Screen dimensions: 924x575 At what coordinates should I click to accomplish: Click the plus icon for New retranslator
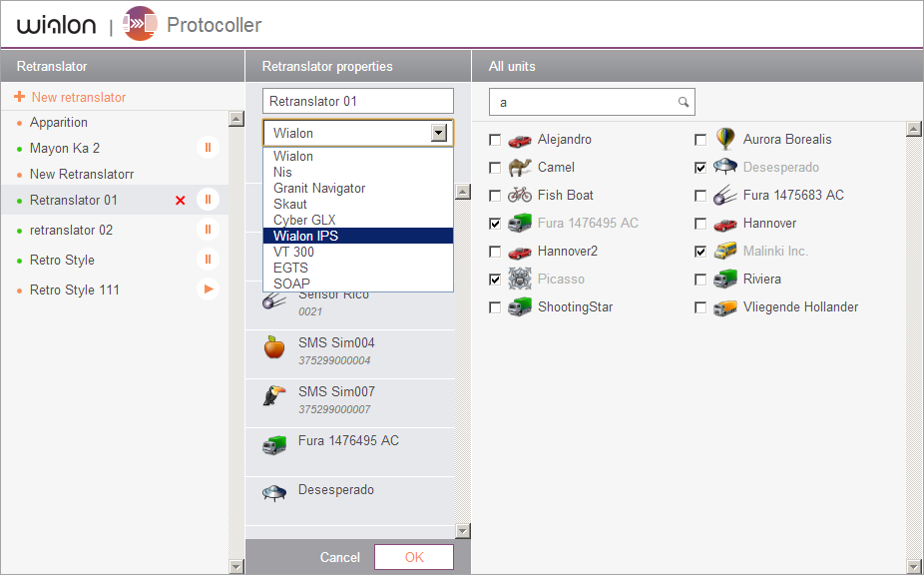pyautogui.click(x=19, y=97)
